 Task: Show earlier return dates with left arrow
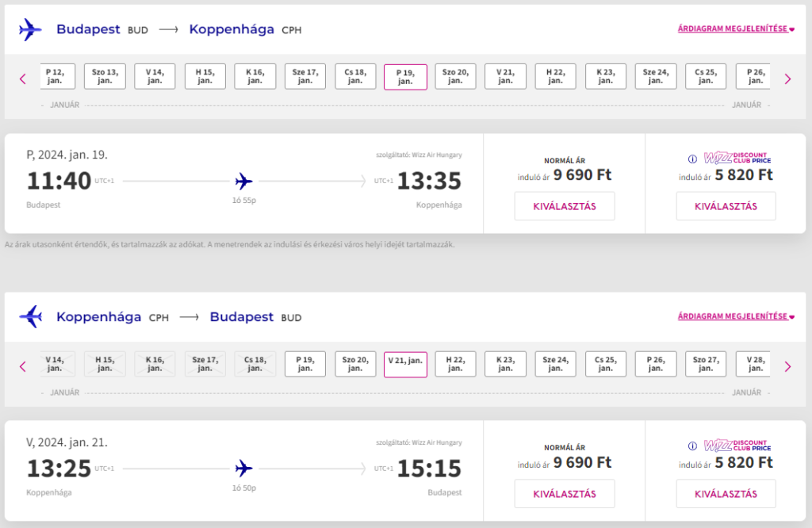(23, 366)
